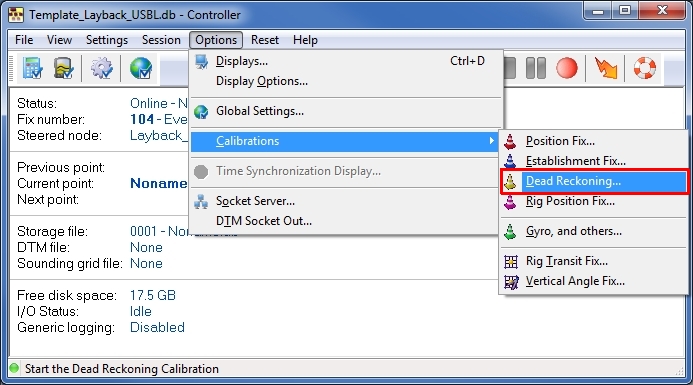The height and width of the screenshot is (385, 693).
Task: Click the database setup toolbar icon
Action: [x=63, y=69]
